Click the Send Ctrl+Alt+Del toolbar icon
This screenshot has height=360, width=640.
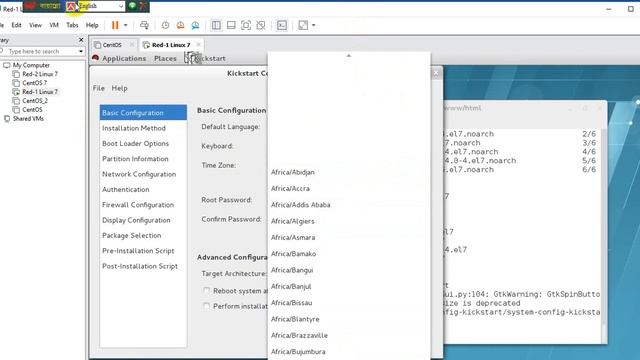[144, 25]
